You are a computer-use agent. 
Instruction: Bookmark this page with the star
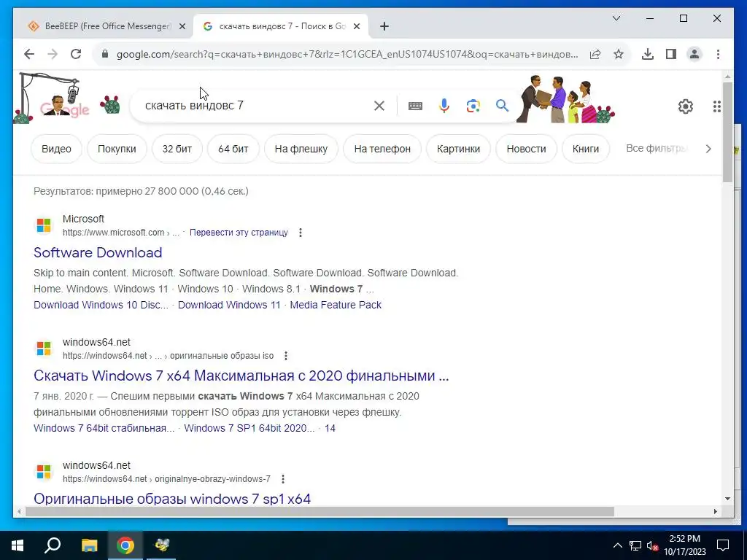(x=619, y=54)
